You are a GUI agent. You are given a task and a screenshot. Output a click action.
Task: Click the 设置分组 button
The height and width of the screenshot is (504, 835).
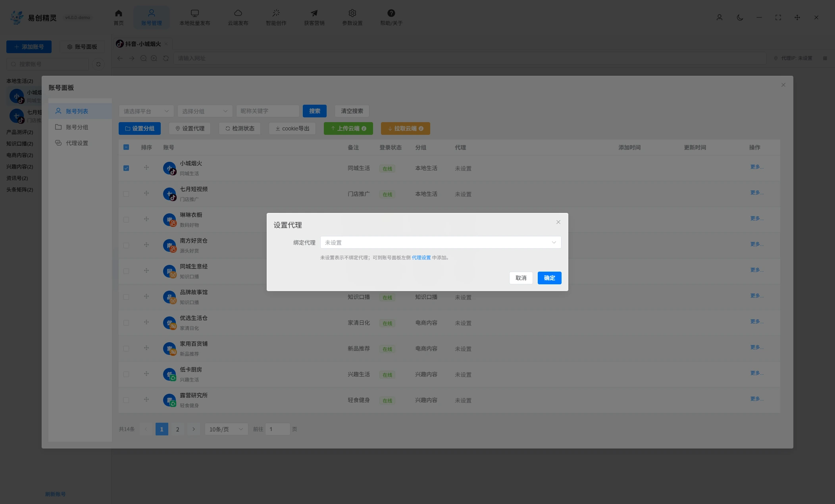(139, 128)
